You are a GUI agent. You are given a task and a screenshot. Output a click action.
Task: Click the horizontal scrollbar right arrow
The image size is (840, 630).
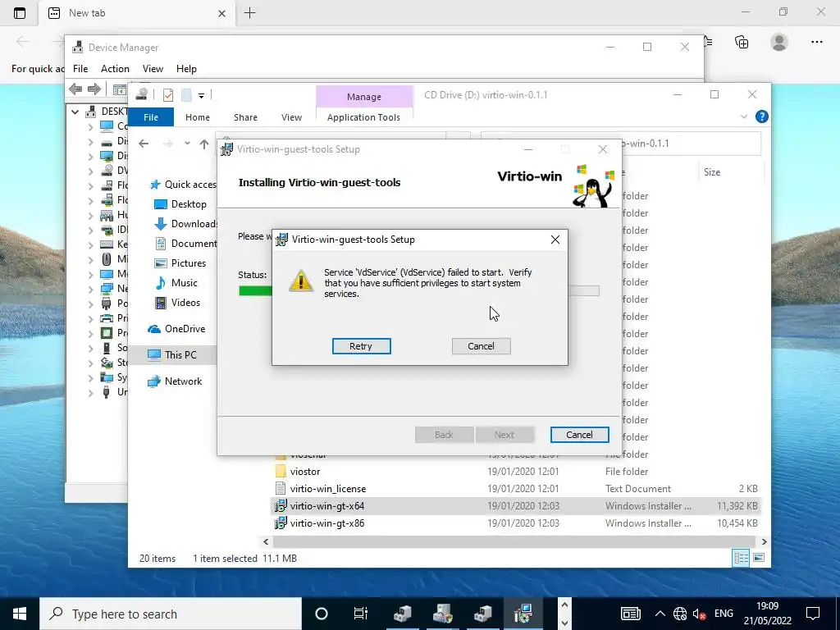[x=764, y=541]
